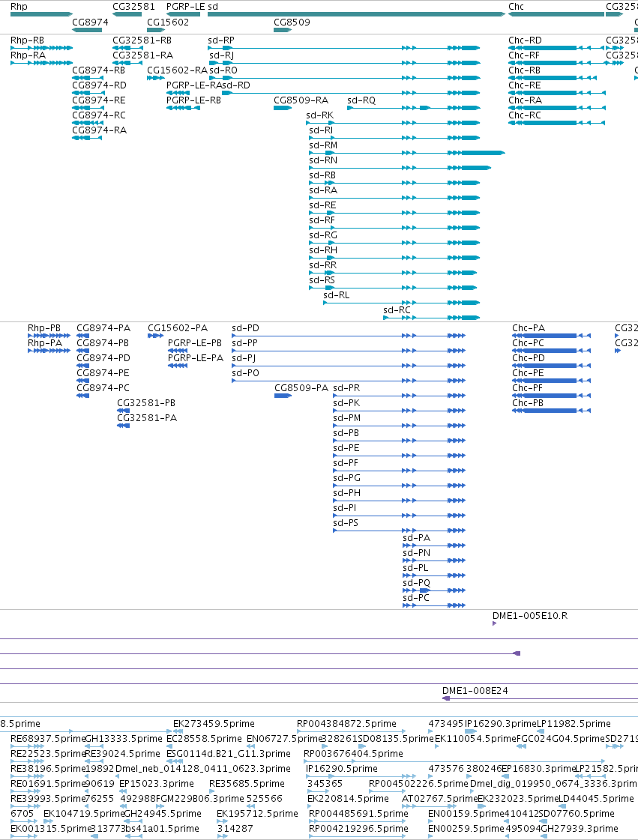Click the Chc-PB protein label
Viewport: 638px width, 840px height.
click(x=528, y=403)
